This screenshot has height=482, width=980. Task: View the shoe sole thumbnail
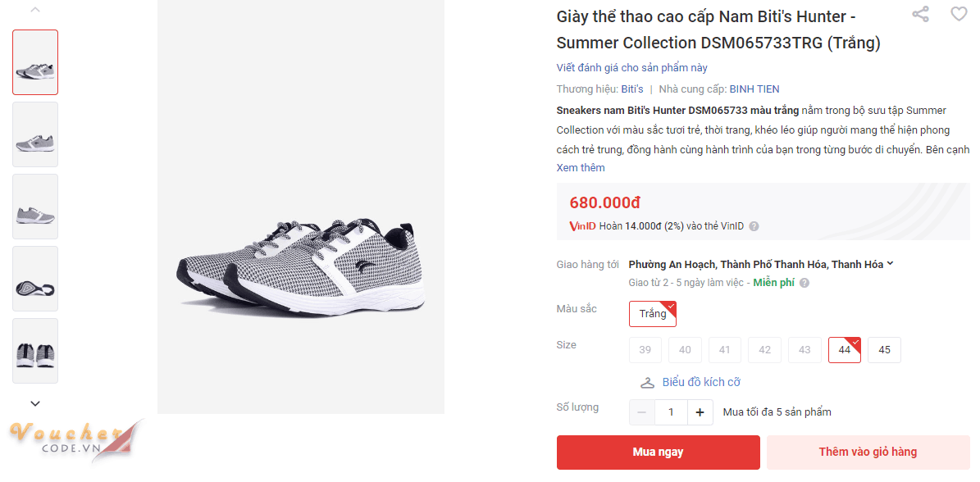[x=35, y=279]
